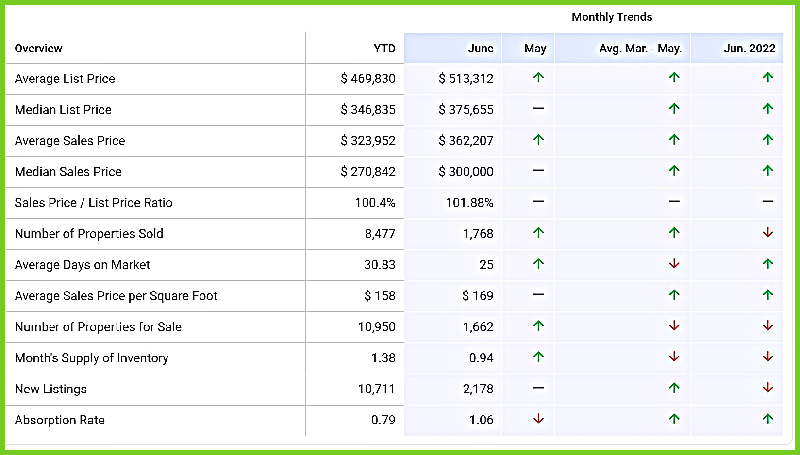Click Jun. 2022 down arrow for Number of Properties Sold
Viewport: 800px width, 455px height.
[x=768, y=233]
